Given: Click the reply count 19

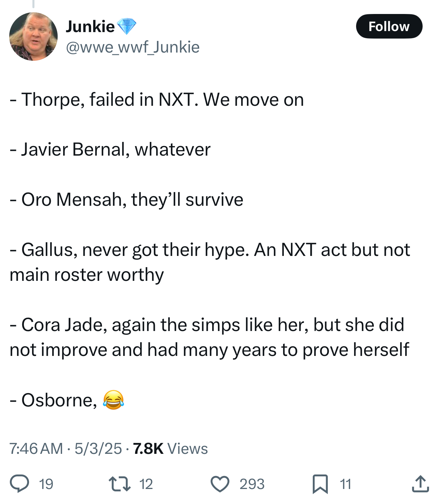Looking at the screenshot, I should [46, 484].
